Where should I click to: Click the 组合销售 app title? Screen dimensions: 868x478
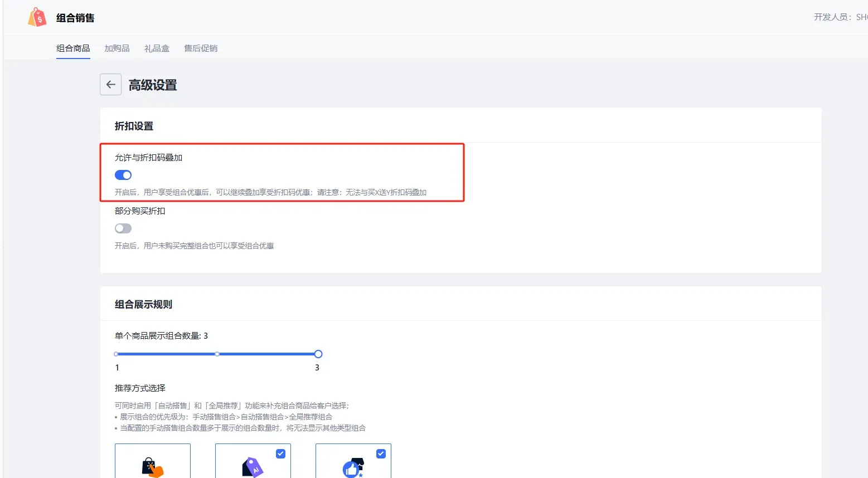point(75,18)
